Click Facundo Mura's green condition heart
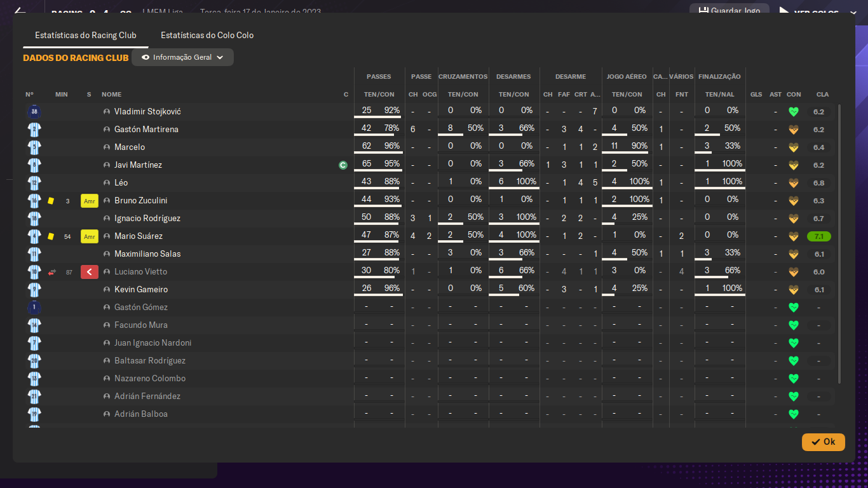Viewport: 868px width, 488px height. click(793, 325)
